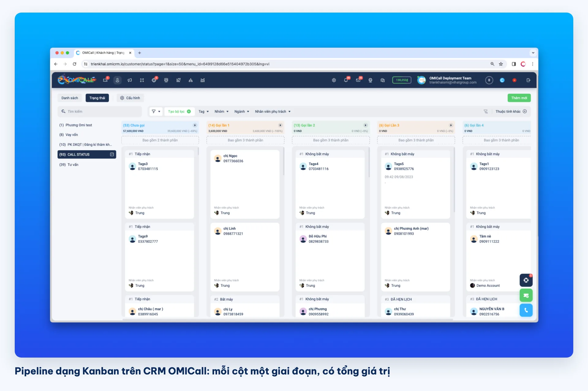Open the notification bell with badge 49
This screenshot has height=391, width=588.
coord(346,80)
